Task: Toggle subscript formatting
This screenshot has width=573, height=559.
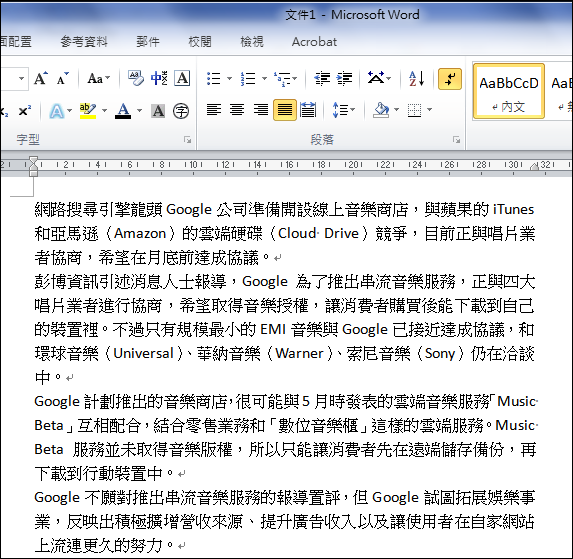Action: coord(4,111)
